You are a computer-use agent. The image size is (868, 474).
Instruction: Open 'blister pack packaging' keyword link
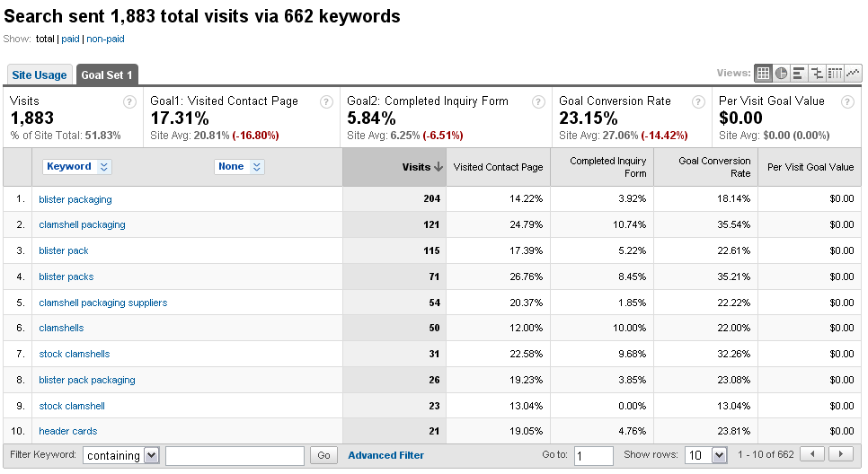pyautogui.click(x=87, y=380)
